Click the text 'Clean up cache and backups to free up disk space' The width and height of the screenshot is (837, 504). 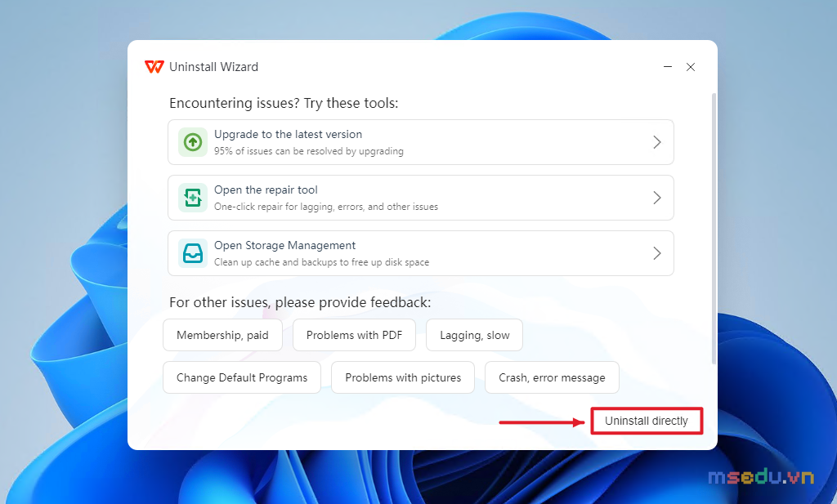click(322, 262)
